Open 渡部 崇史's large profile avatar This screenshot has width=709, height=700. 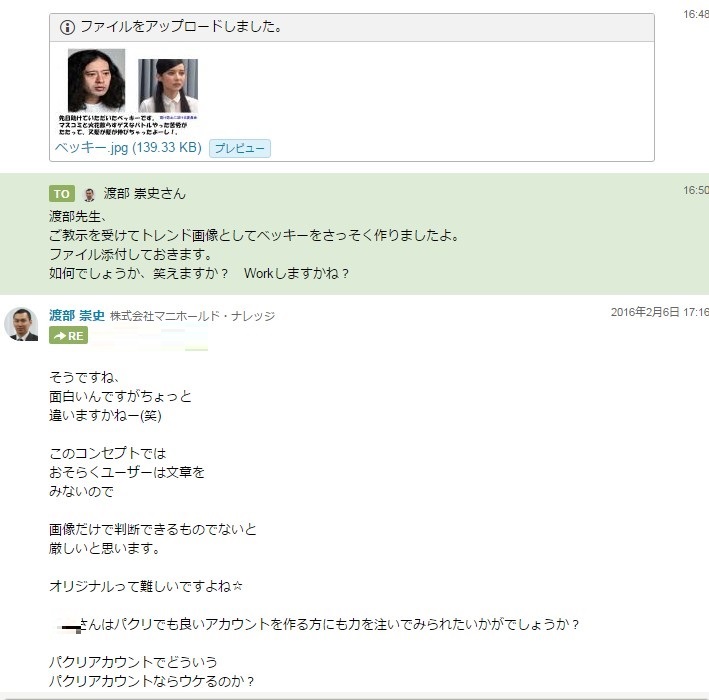(22, 325)
